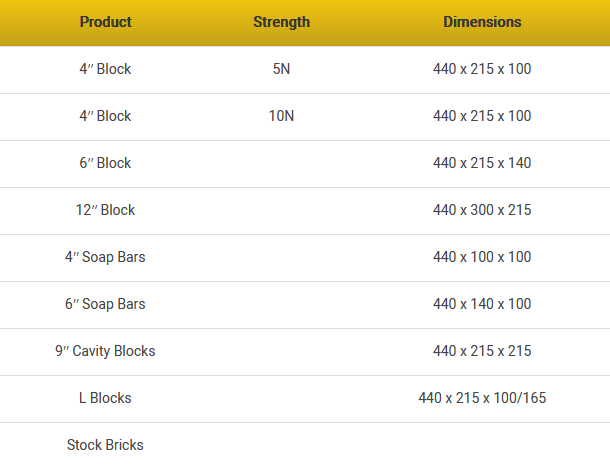610x467 pixels.
Task: Click the Product column header
Action: coord(105,22)
